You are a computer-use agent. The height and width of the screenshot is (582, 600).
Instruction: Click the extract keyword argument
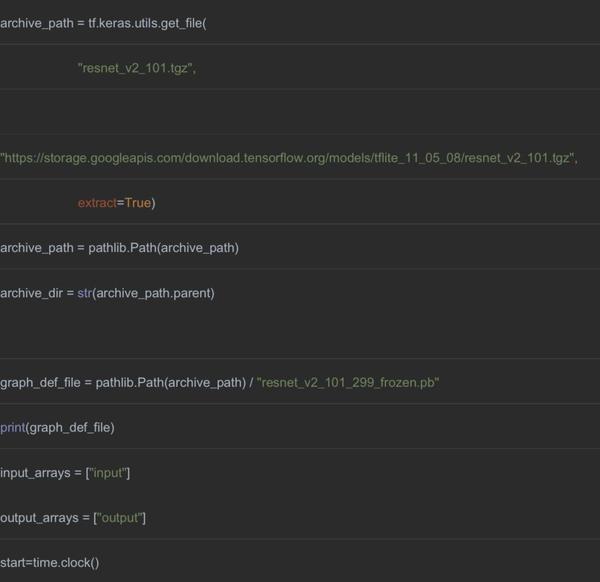coord(97,203)
